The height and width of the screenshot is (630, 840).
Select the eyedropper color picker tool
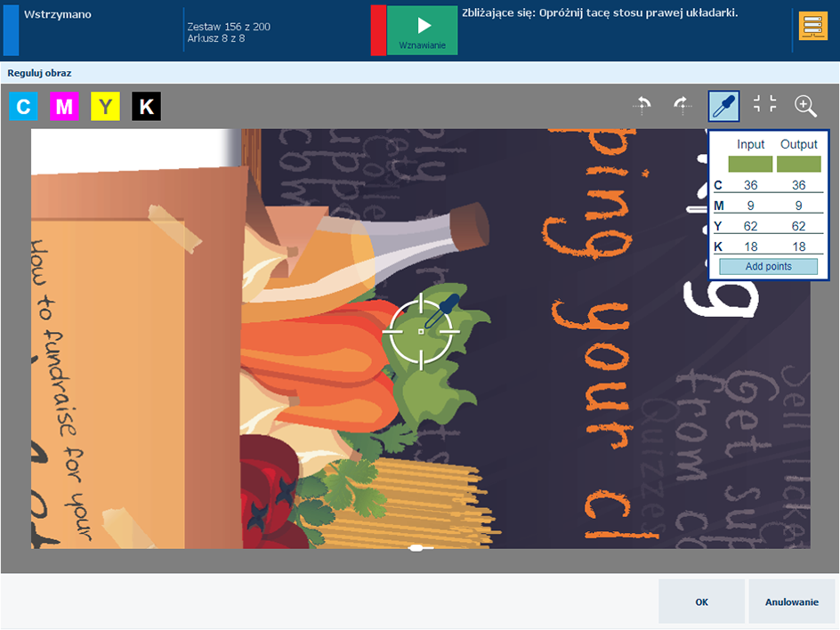pyautogui.click(x=723, y=106)
